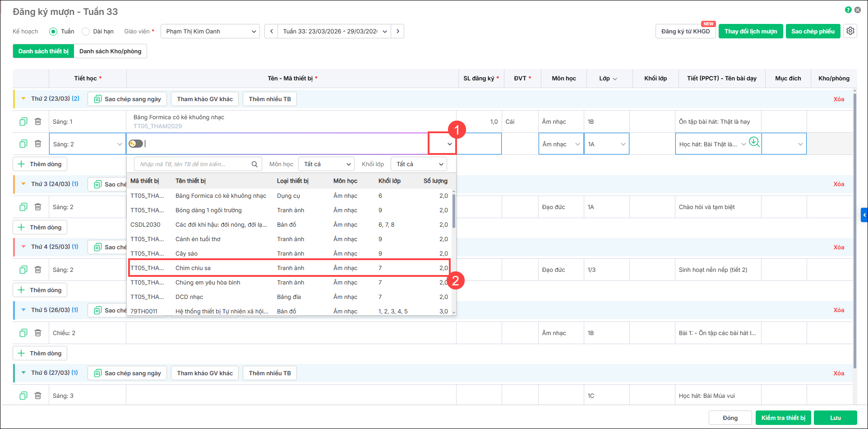The height and width of the screenshot is (429, 868).
Task: Open the Lớp column header sort arrow
Action: pyautogui.click(x=615, y=79)
